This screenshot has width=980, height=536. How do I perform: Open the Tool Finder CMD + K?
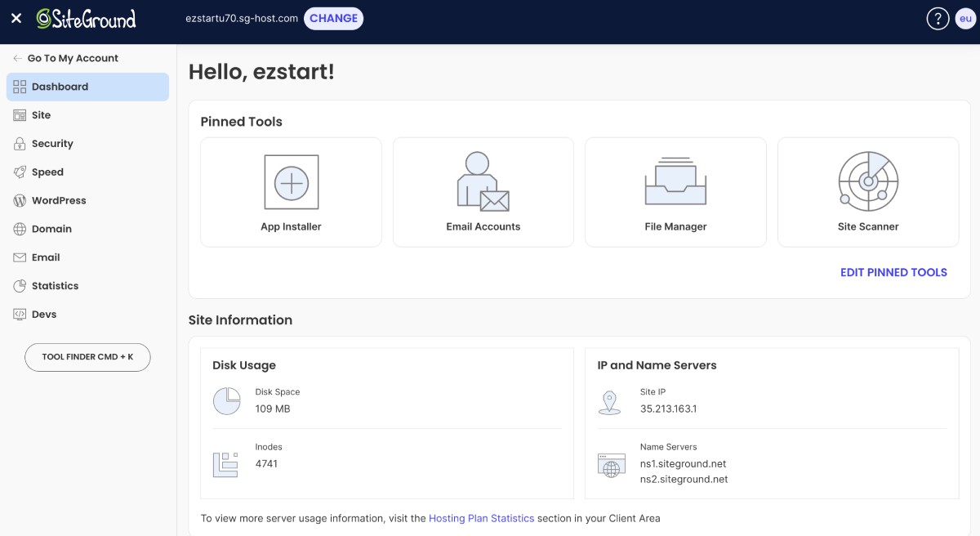click(x=87, y=357)
